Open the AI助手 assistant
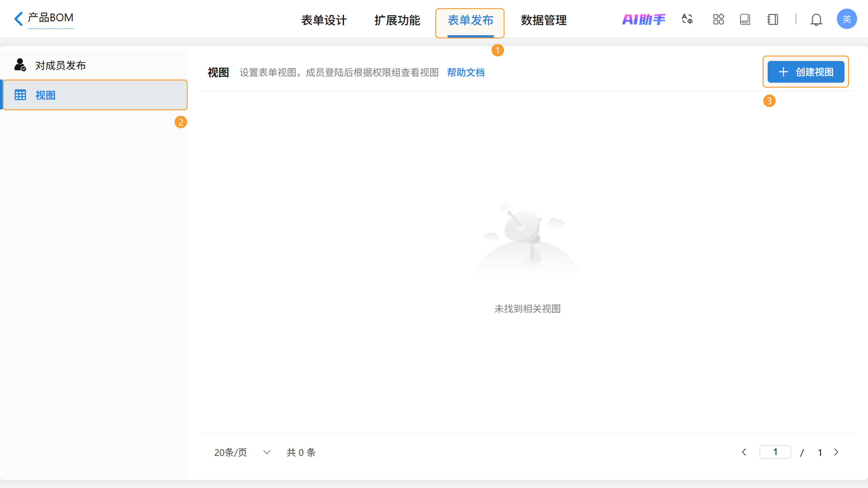Image resolution: width=868 pixels, height=488 pixels. (644, 19)
